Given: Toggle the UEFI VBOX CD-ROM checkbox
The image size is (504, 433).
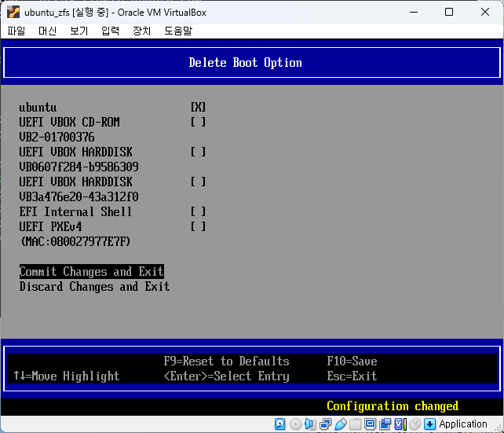Looking at the screenshot, I should (x=198, y=123).
